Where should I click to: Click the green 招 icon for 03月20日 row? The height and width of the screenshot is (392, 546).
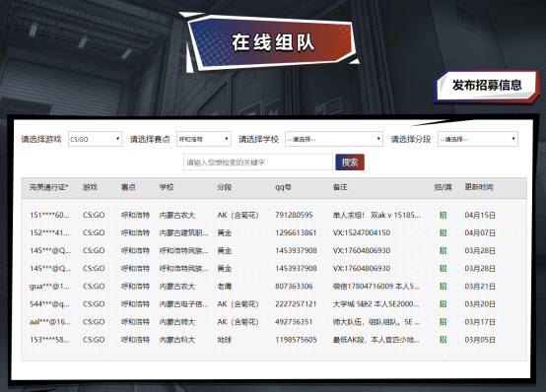click(443, 304)
